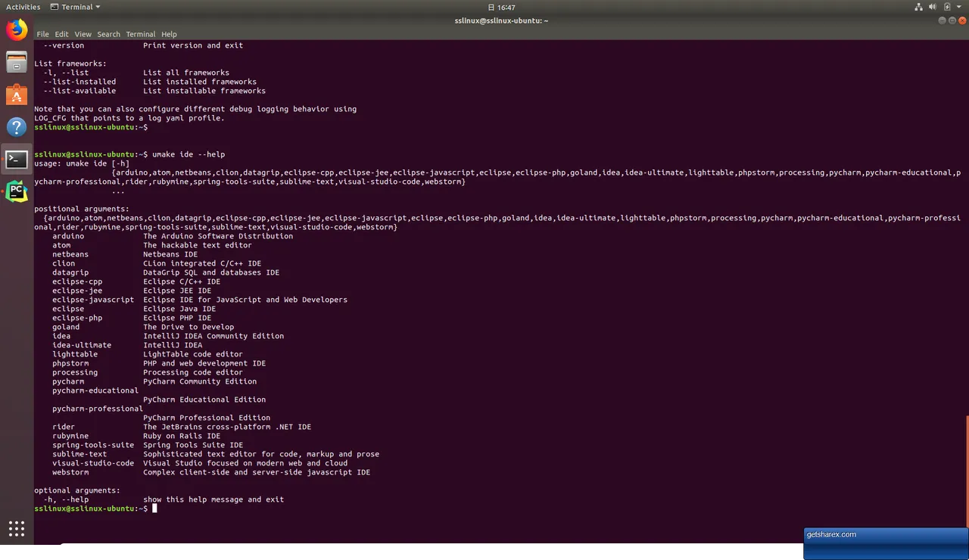Open the Files manager in the dock
This screenshot has width=969, height=560.
tap(17, 62)
